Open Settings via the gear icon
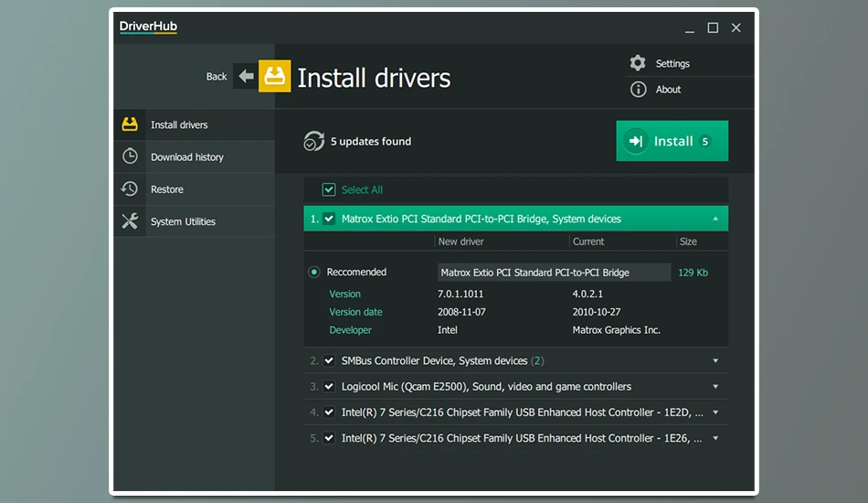The image size is (868, 503). [638, 62]
